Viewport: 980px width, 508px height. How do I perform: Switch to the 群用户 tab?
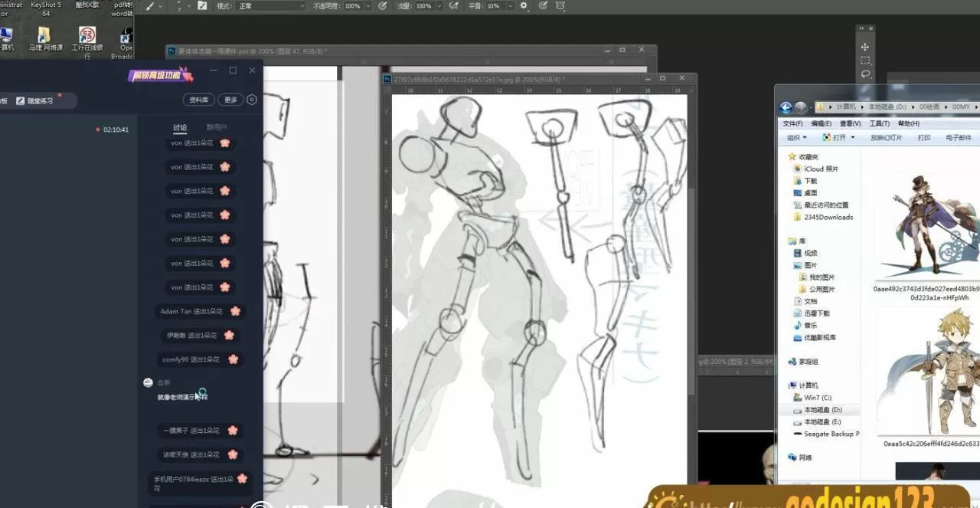pyautogui.click(x=217, y=127)
